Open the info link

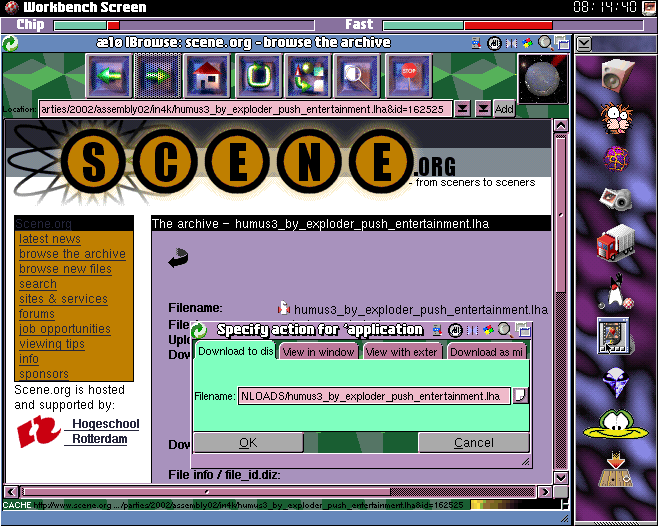pos(29,359)
